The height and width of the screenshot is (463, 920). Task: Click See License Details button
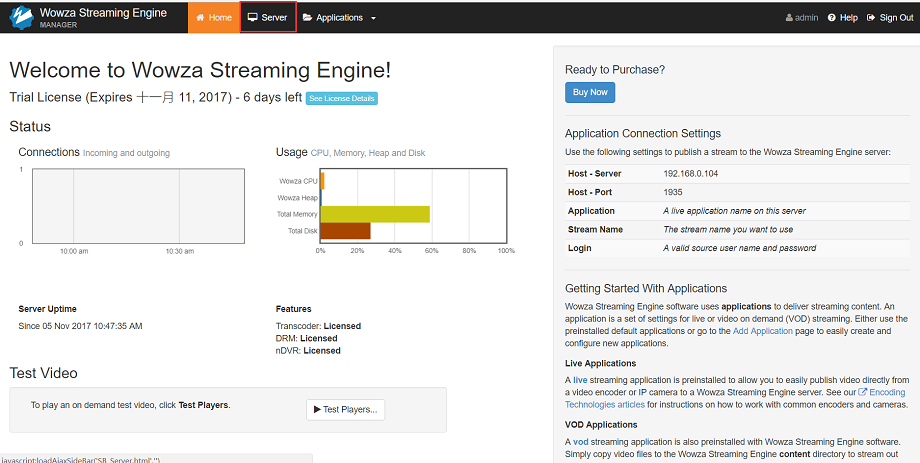(x=341, y=99)
